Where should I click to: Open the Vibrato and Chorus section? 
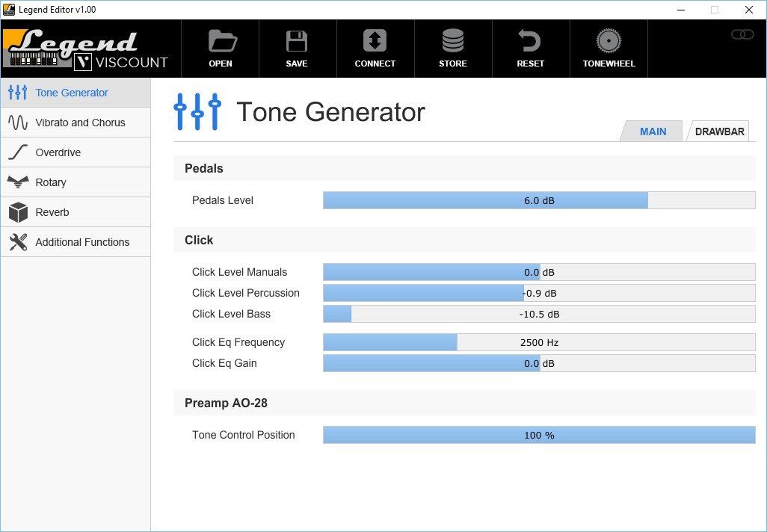pyautogui.click(x=76, y=123)
